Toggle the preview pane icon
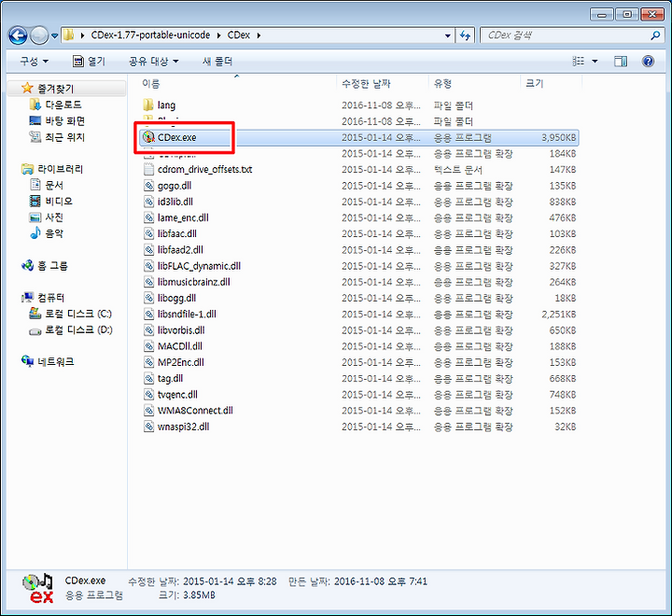Viewport: 672px width, 616px height. (620, 62)
